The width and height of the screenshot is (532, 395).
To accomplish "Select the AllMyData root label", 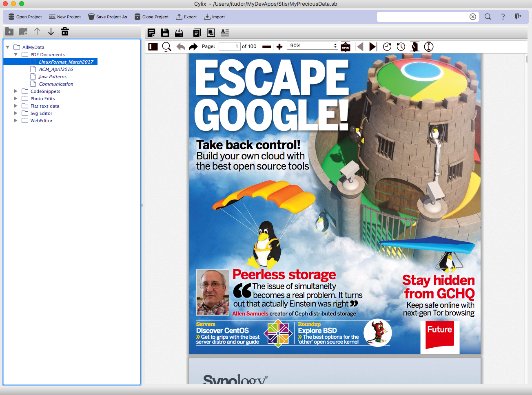I will [33, 47].
